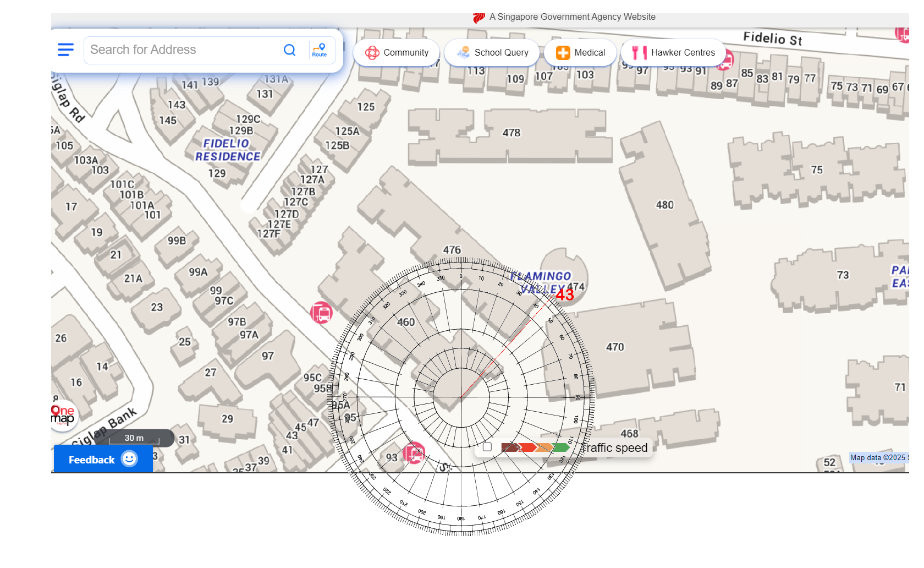The image size is (924, 568).
Task: Click the 30 m map scale bar
Action: click(134, 439)
